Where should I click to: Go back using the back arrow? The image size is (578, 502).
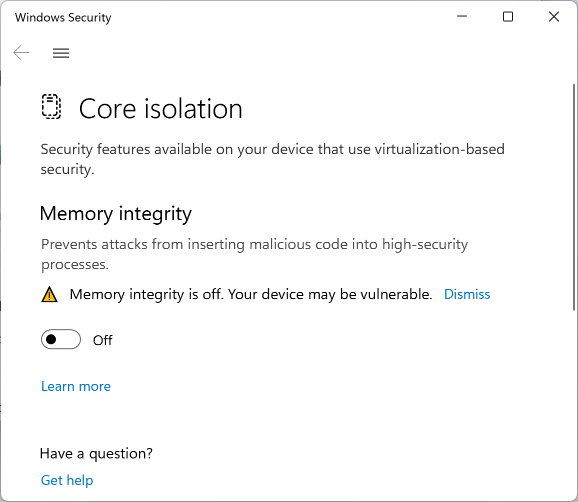[21, 53]
